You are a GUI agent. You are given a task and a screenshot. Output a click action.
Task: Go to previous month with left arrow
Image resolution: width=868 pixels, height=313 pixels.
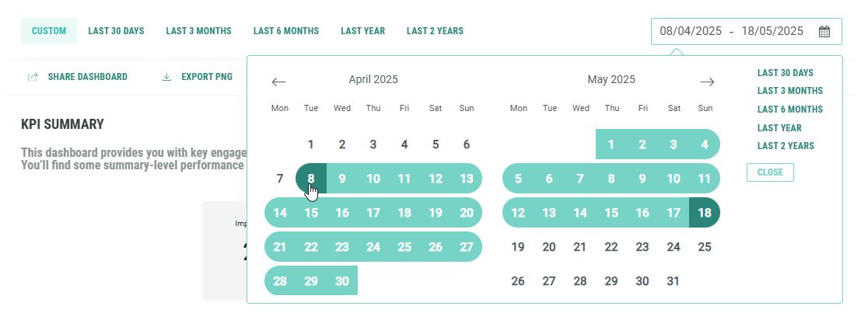click(279, 82)
